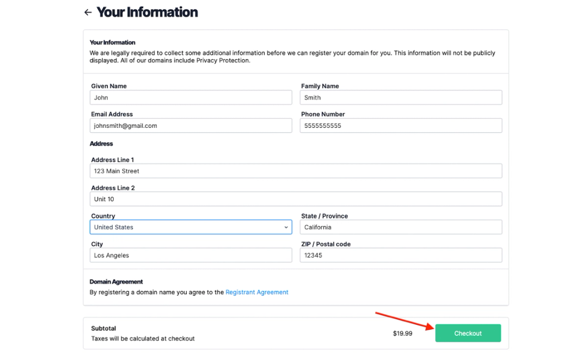588x364 pixels.
Task: Select the State / Province field with California
Action: (x=401, y=227)
